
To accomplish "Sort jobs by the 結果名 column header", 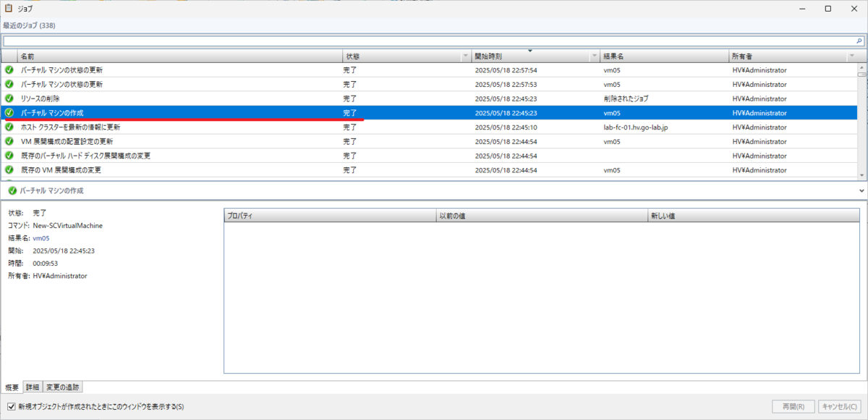I will click(664, 56).
